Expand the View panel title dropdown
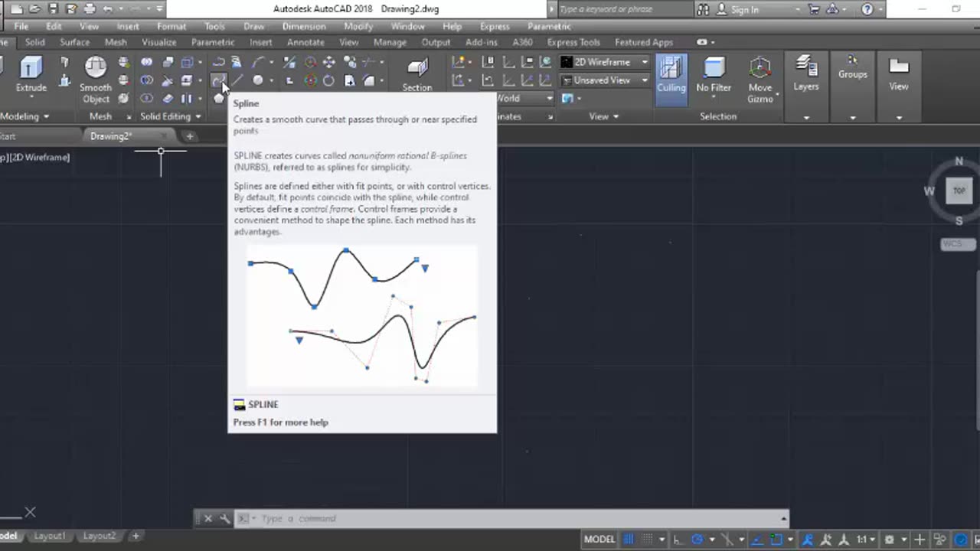980x551 pixels. pyautogui.click(x=604, y=116)
